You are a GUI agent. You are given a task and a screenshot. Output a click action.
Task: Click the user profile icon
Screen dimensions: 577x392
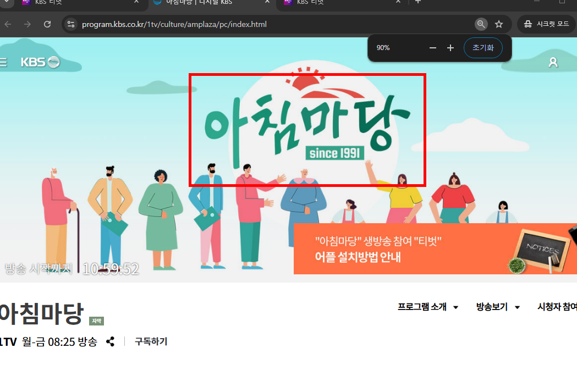(553, 62)
